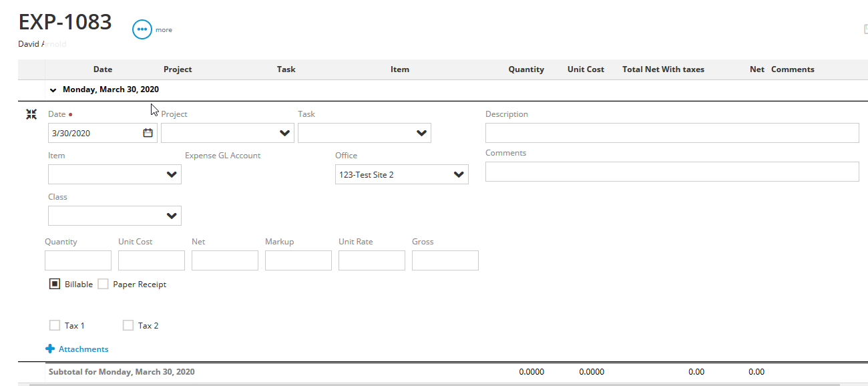Select the Net input box
This screenshot has width=868, height=386.
(x=225, y=260)
